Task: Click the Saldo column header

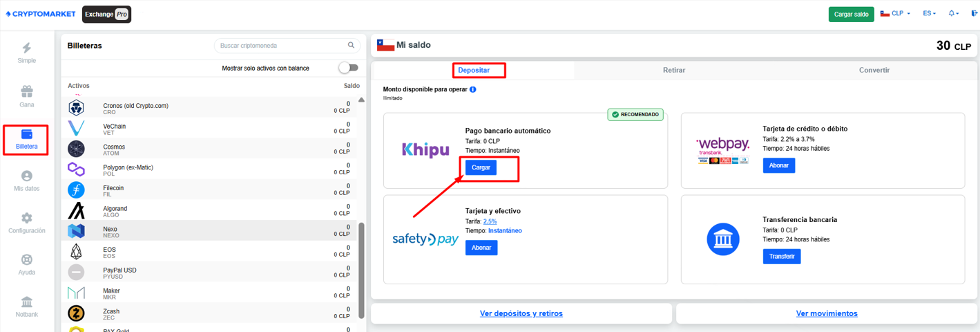Action: (352, 86)
